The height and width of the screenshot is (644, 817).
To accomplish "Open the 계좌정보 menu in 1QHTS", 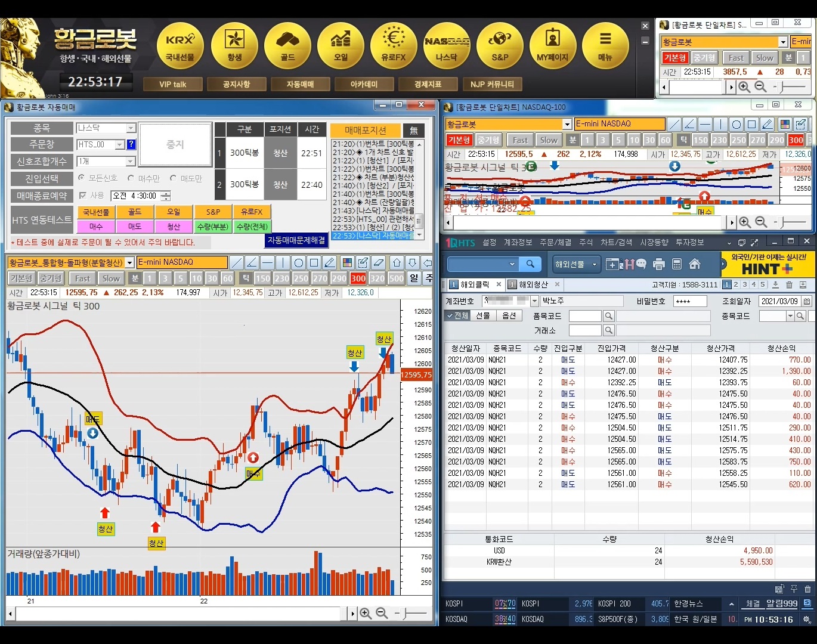I will 518,242.
